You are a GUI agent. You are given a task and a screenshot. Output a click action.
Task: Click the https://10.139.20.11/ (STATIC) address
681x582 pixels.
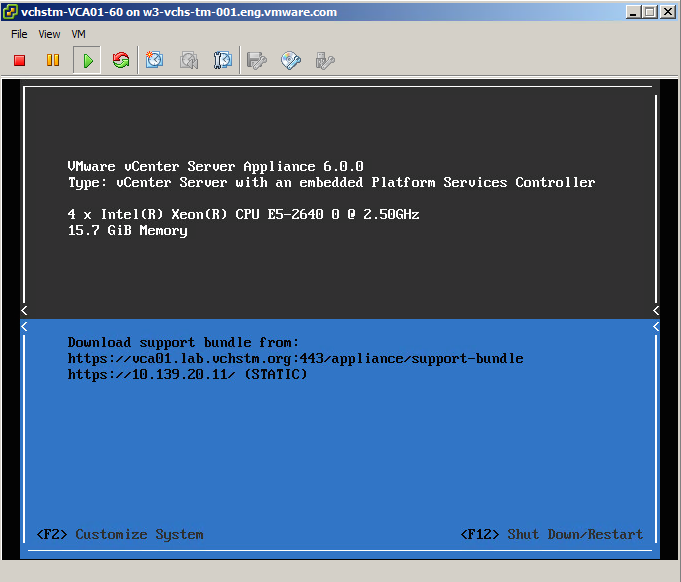187,374
